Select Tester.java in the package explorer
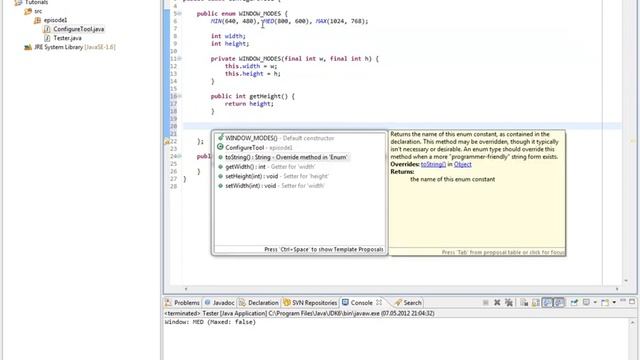This screenshot has height=360, width=640. point(67,38)
